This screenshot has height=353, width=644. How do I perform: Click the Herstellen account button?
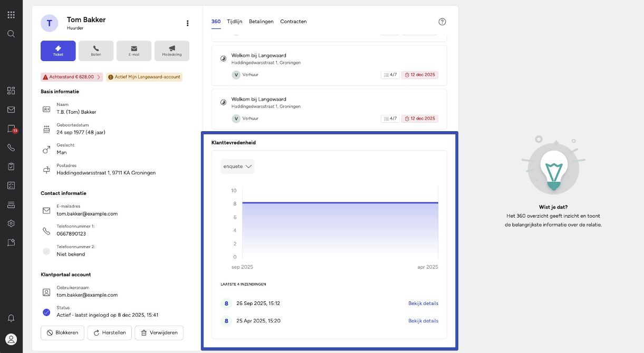109,332
